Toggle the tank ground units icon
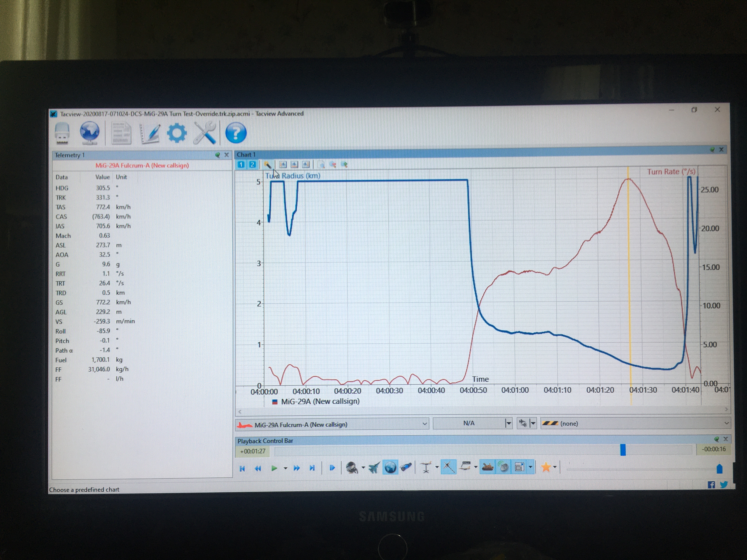Viewport: 747px width, 560px height. coord(487,467)
